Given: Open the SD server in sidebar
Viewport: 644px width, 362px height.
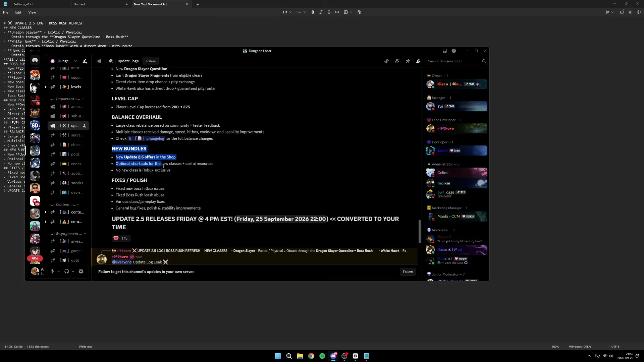Looking at the screenshot, I should pos(35,125).
